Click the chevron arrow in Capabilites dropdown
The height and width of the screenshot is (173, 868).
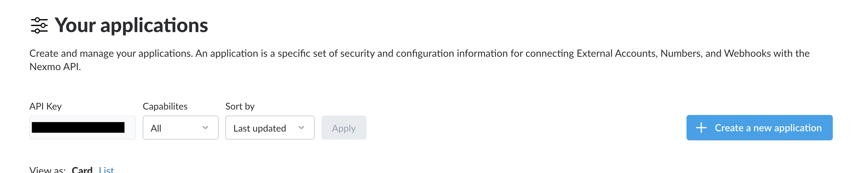(205, 128)
